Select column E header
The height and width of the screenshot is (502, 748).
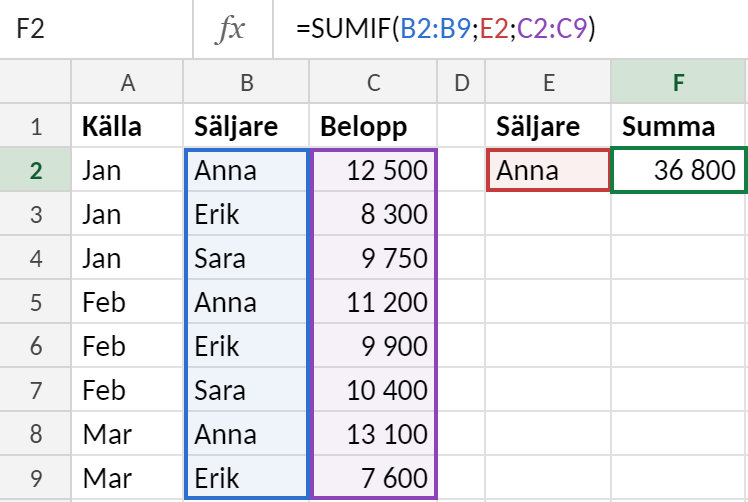tap(548, 82)
